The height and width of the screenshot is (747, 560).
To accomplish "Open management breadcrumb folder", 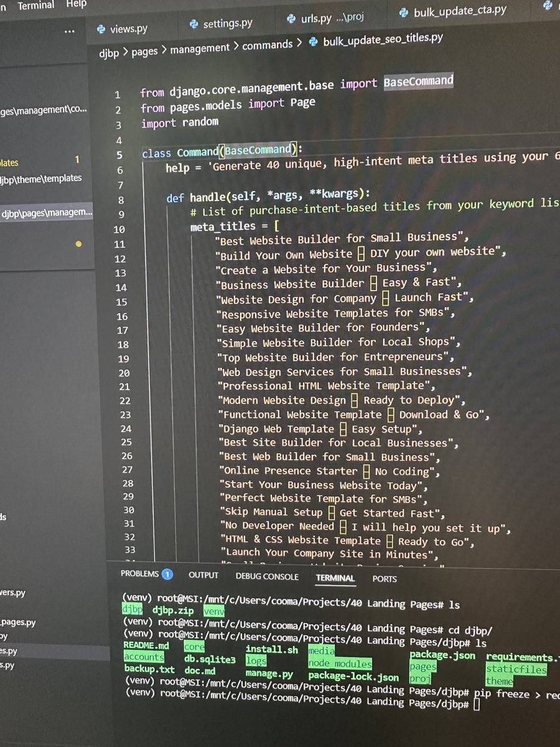I will coord(199,49).
